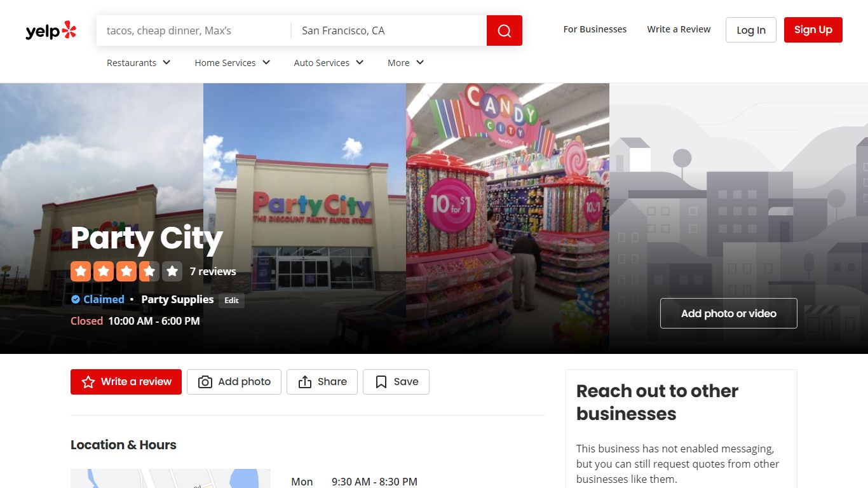Open the Party City storefront photo
Viewport: 868px width, 488px height.
[304, 219]
